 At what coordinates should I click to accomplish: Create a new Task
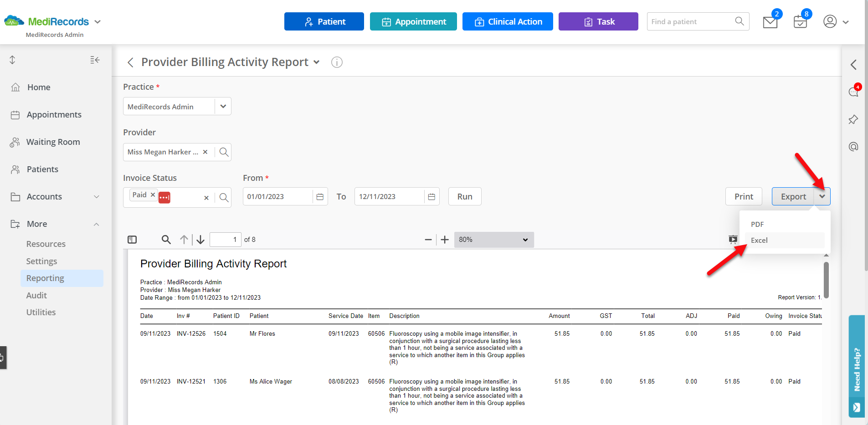click(598, 21)
